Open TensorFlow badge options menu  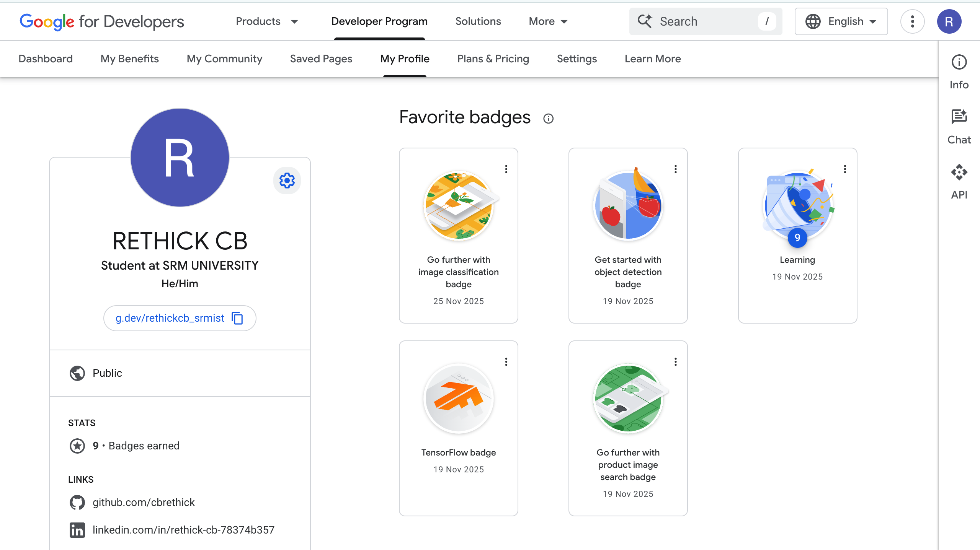[x=506, y=362]
